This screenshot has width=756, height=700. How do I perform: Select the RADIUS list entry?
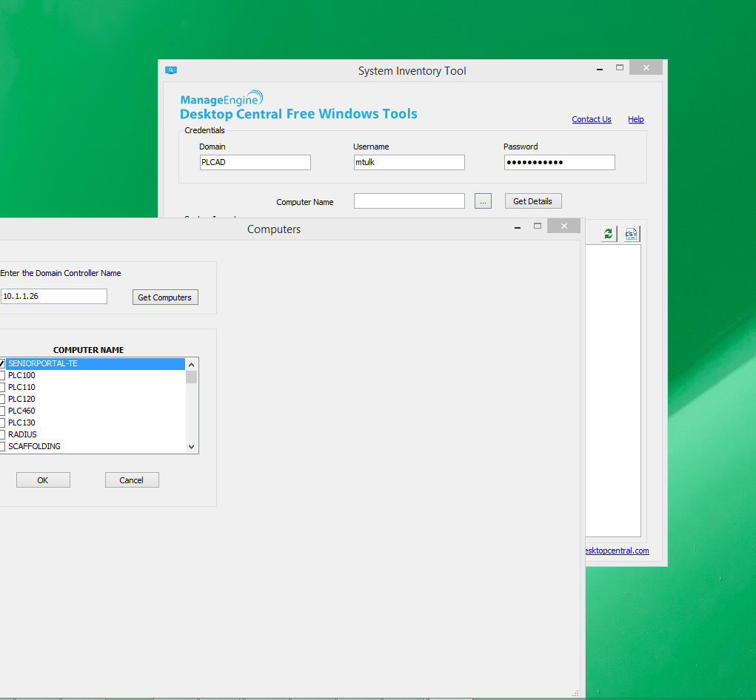click(x=22, y=434)
